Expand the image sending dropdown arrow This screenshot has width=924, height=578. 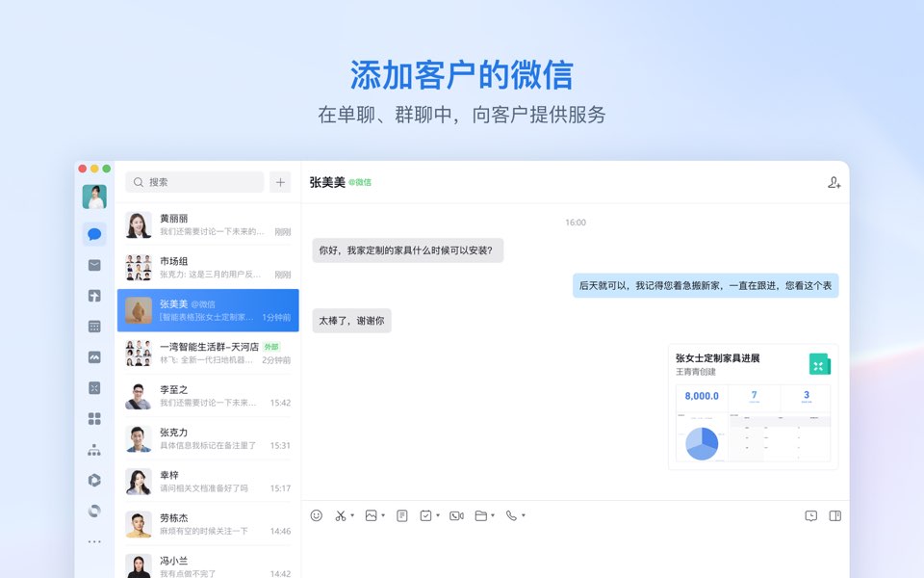point(382,516)
